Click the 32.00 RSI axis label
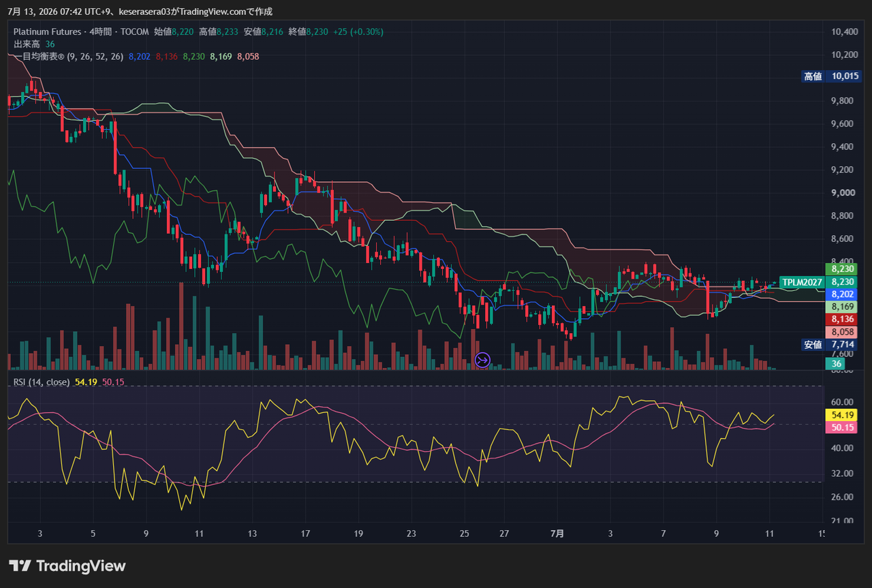 click(x=843, y=474)
